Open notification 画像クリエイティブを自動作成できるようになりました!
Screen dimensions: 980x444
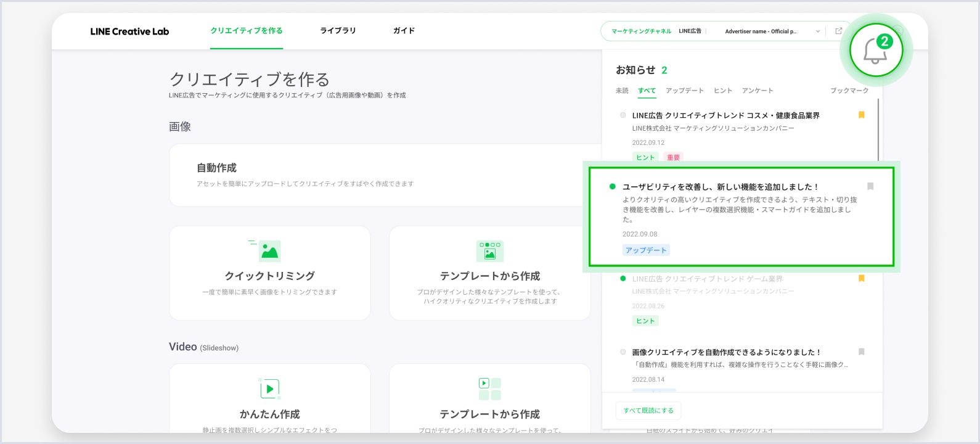point(727,352)
